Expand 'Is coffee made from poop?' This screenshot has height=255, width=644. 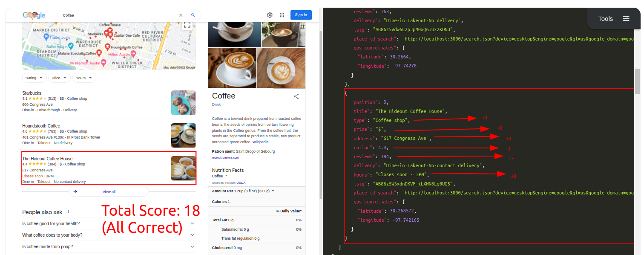pos(109,246)
